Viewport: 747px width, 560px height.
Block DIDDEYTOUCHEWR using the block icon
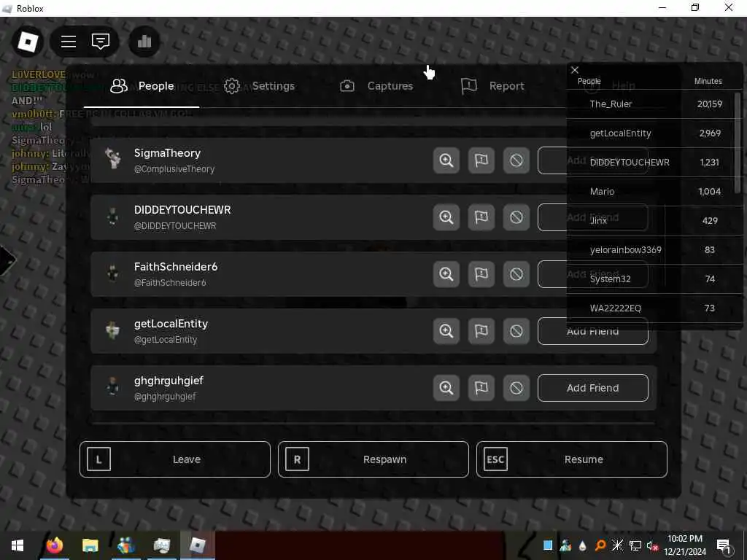[x=516, y=217]
